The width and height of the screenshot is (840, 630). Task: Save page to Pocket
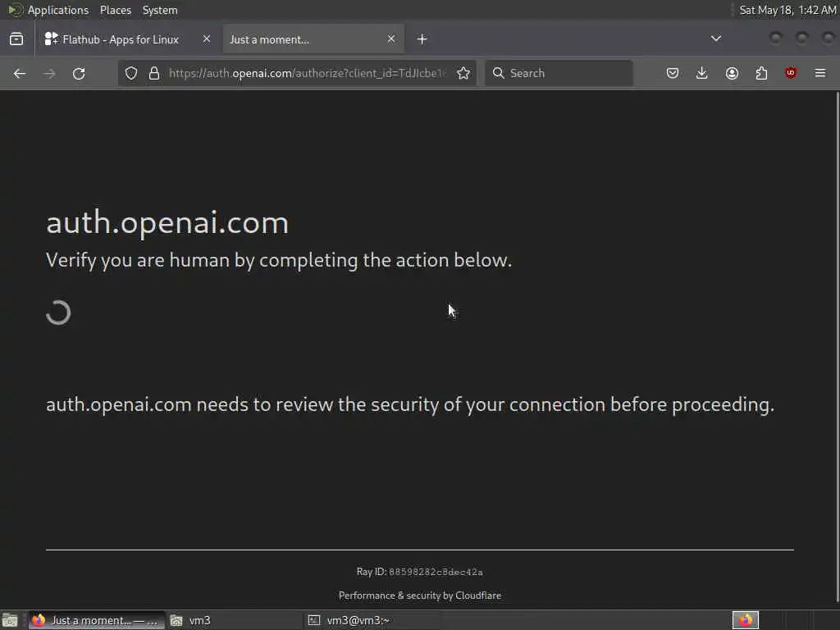[673, 73]
